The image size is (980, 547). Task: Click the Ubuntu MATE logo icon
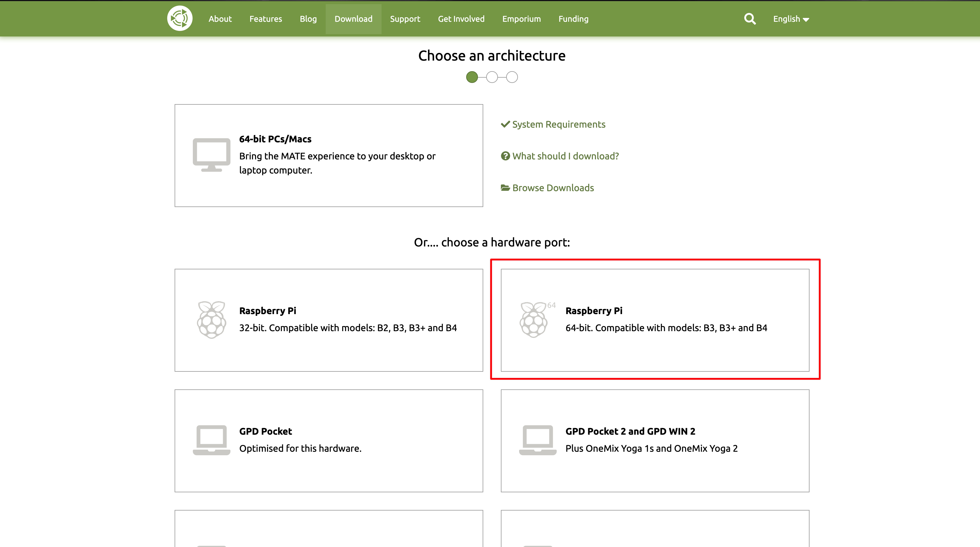click(x=180, y=18)
